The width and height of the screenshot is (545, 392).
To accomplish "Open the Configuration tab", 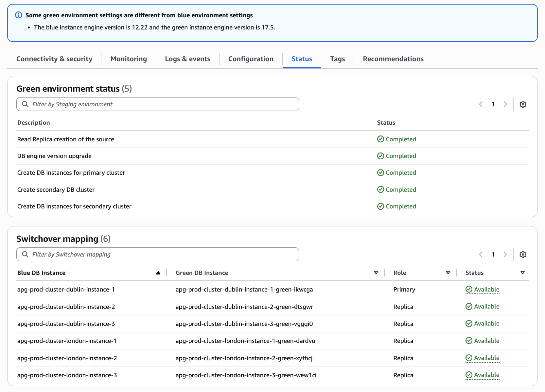I will tap(251, 59).
